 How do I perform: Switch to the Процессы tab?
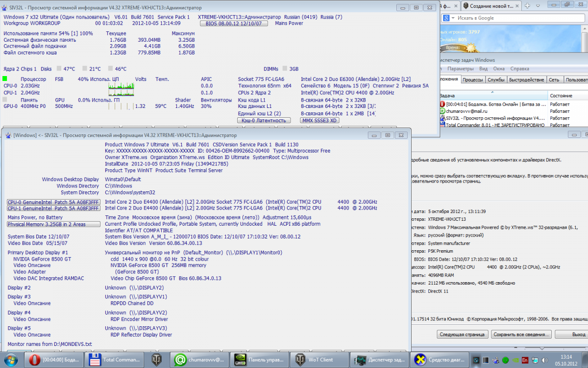(473, 79)
